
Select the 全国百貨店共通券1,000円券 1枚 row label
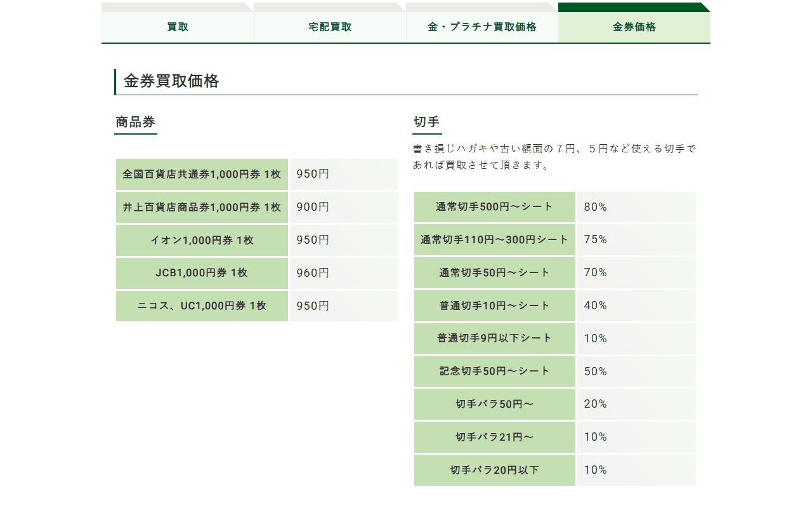pyautogui.click(x=202, y=174)
